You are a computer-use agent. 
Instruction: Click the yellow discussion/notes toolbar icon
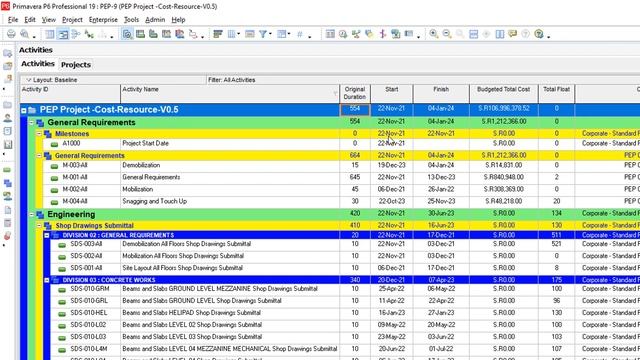coord(513,34)
